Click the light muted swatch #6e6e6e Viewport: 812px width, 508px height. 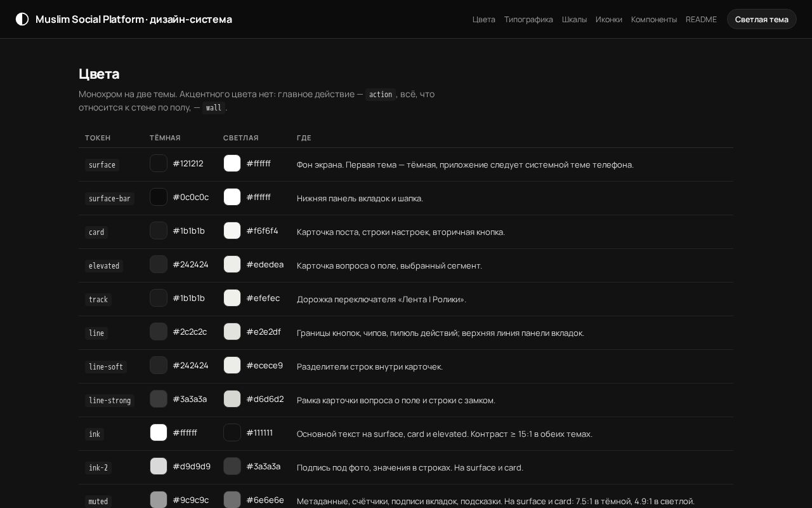[232, 500]
